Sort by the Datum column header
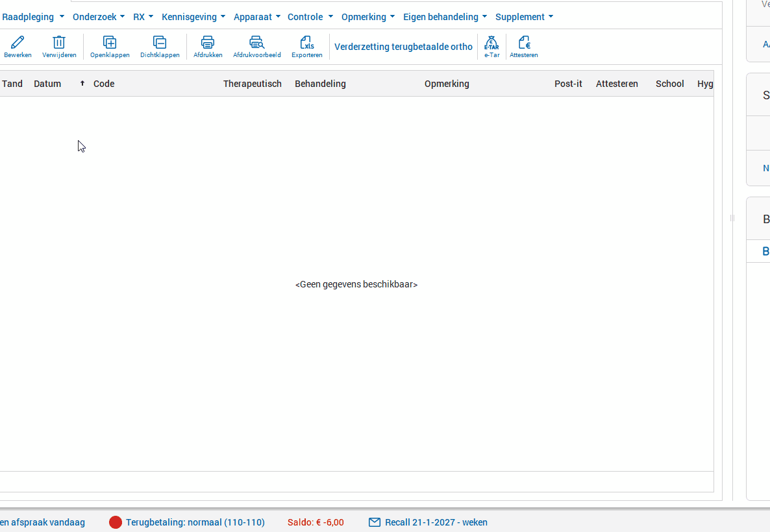Viewport: 770px width, 532px height. click(x=47, y=84)
